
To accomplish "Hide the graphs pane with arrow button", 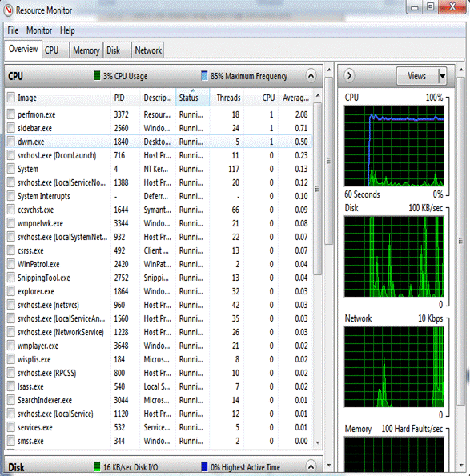I will pos(349,75).
